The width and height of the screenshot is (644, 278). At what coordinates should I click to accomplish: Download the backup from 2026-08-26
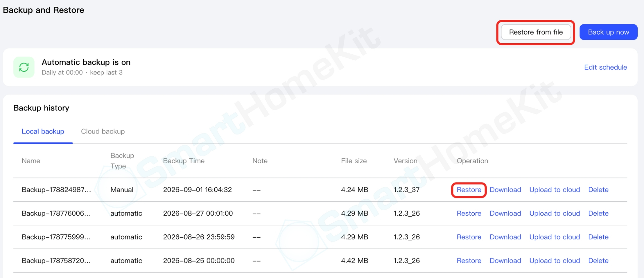pyautogui.click(x=505, y=237)
